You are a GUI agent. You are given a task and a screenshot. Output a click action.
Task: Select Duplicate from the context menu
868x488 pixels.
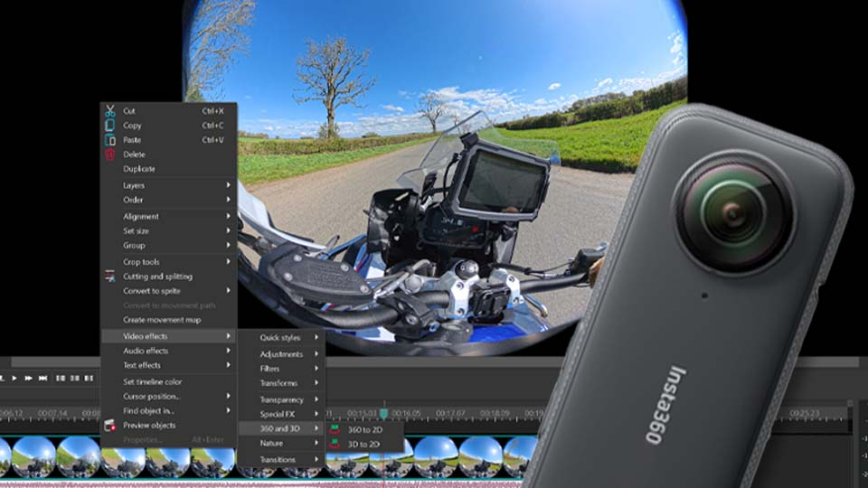point(139,169)
